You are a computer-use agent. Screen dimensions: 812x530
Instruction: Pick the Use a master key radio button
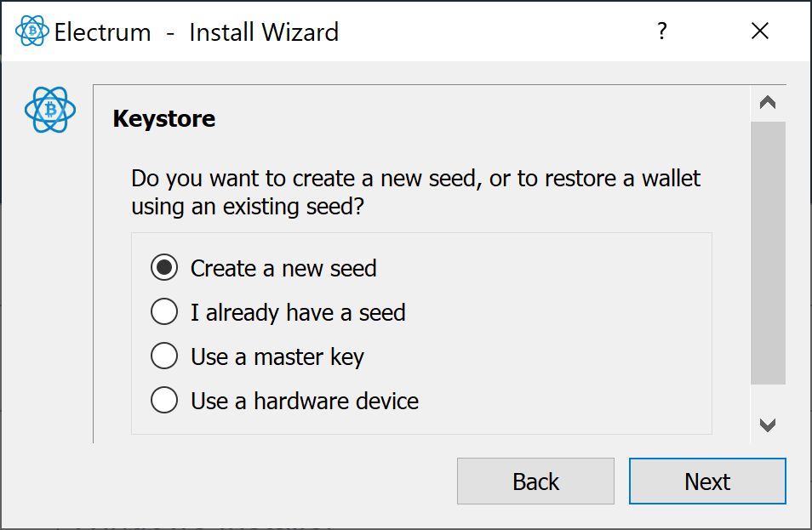coord(164,356)
